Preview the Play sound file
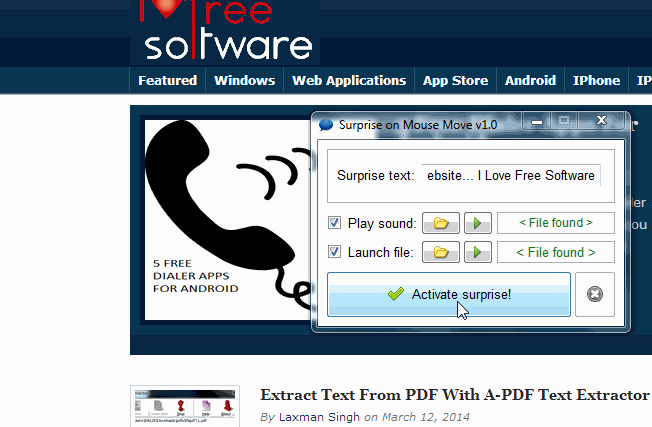The image size is (652, 427). 476,223
